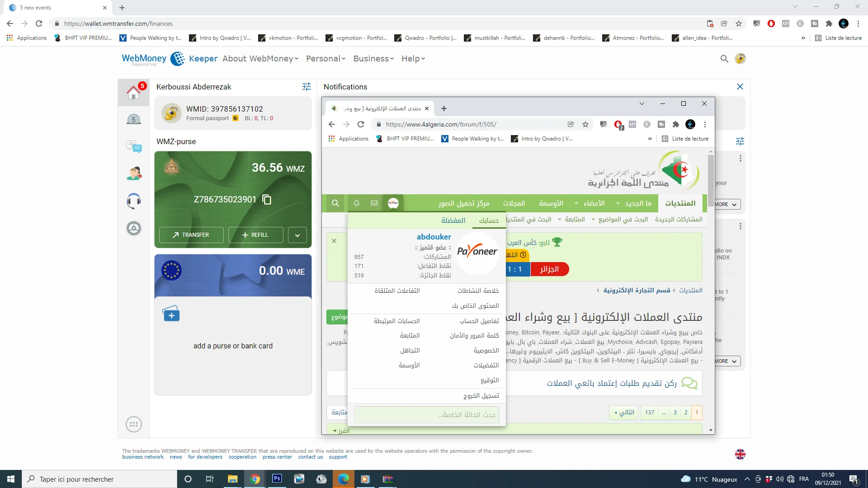Open WebMoney home icon with 5 notifications
This screenshot has height=488, width=868.
134,92
